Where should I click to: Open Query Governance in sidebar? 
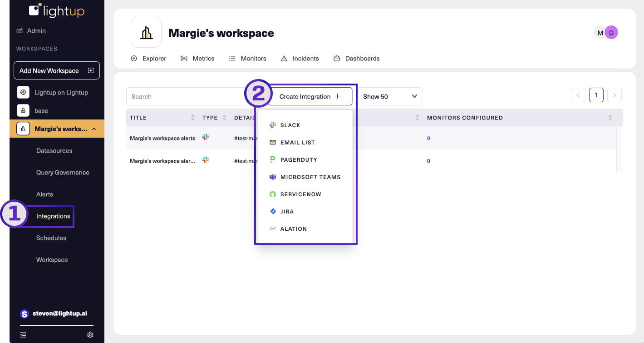63,172
